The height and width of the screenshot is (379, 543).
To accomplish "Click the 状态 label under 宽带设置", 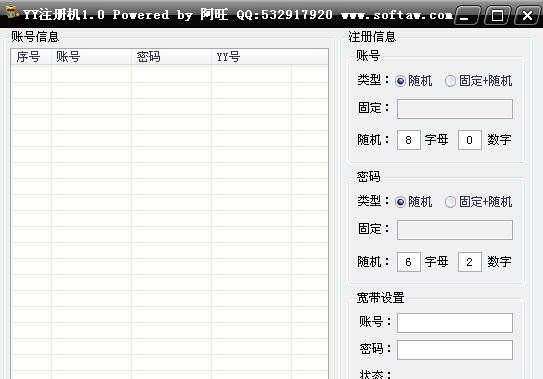I will (375, 374).
